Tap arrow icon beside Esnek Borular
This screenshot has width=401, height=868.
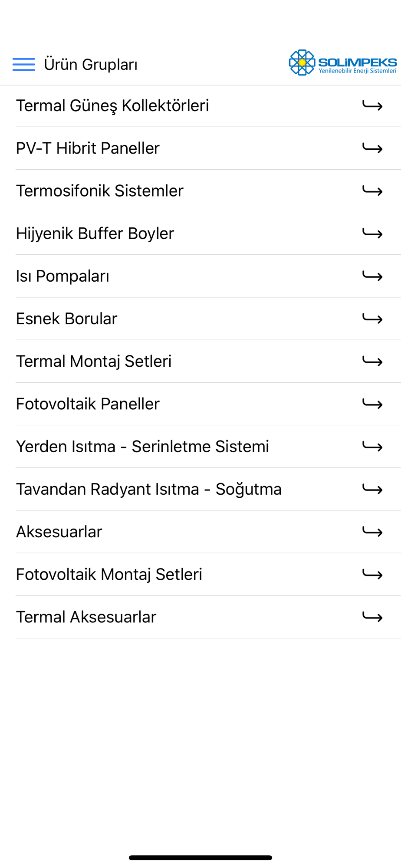372,319
